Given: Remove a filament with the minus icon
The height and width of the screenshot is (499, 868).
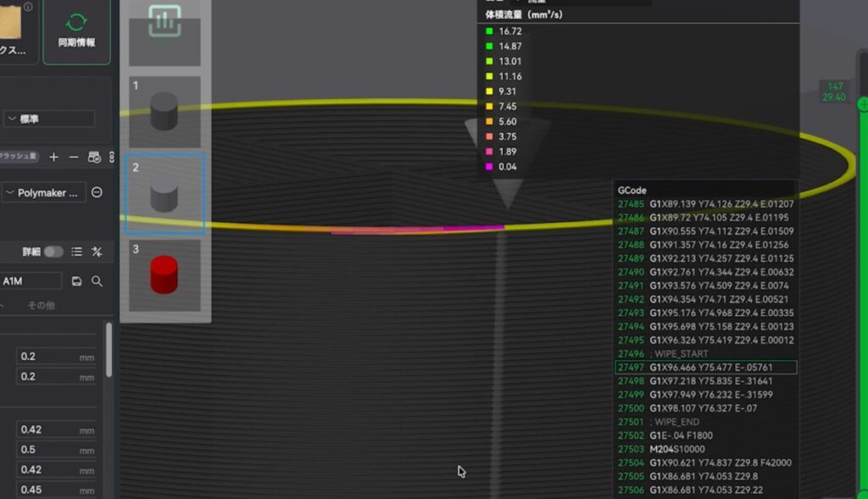Looking at the screenshot, I should point(74,157).
